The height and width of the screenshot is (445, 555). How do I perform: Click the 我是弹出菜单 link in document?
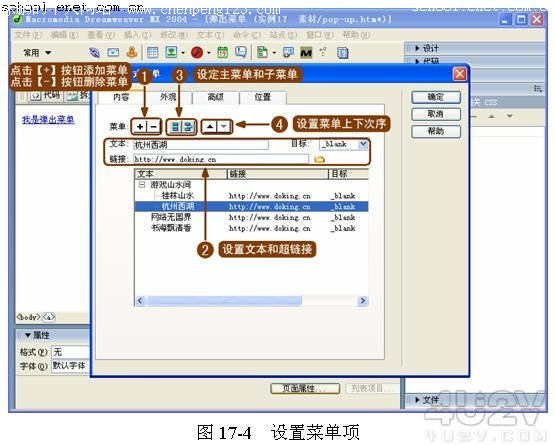pyautogui.click(x=48, y=120)
